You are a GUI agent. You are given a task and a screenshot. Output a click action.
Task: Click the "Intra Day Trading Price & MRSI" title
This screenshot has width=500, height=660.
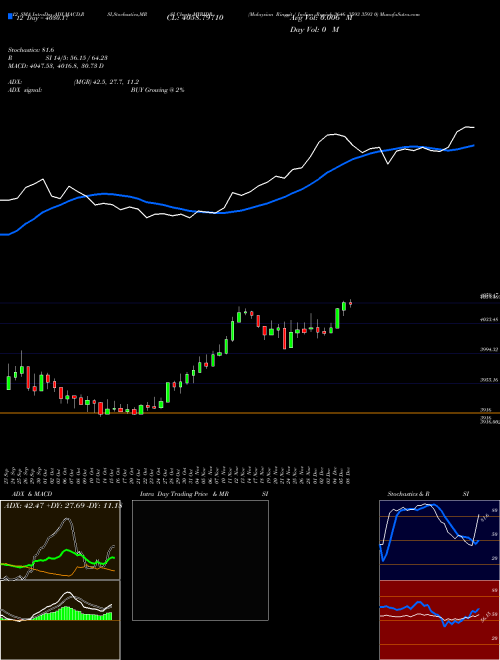[204, 494]
